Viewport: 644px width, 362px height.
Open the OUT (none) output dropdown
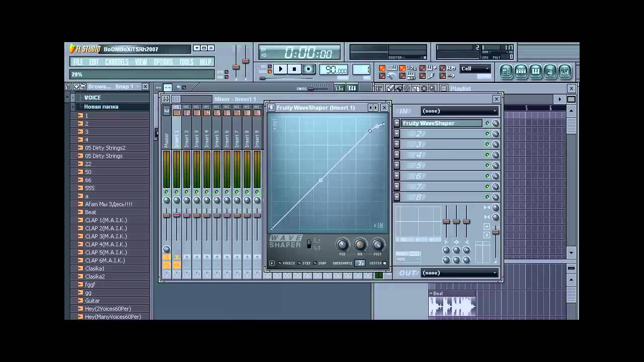point(460,273)
